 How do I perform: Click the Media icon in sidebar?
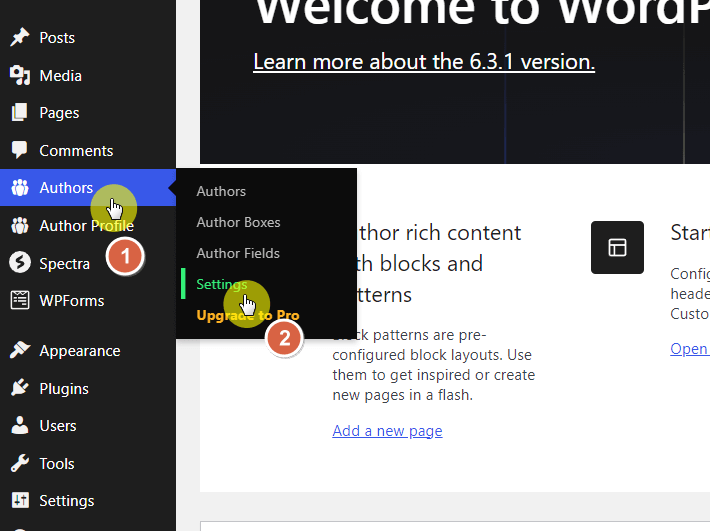(x=20, y=75)
